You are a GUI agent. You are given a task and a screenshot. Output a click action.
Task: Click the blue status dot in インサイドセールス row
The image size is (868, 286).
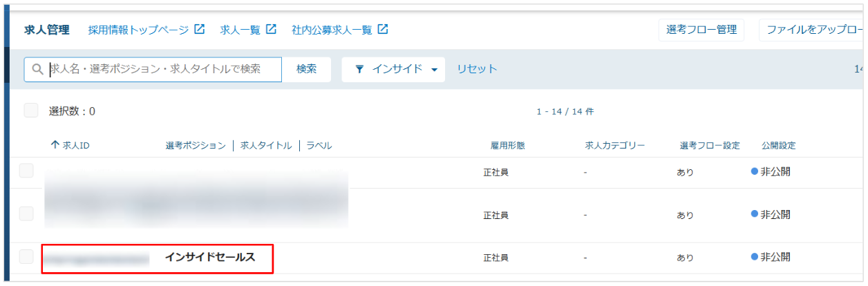point(755,257)
